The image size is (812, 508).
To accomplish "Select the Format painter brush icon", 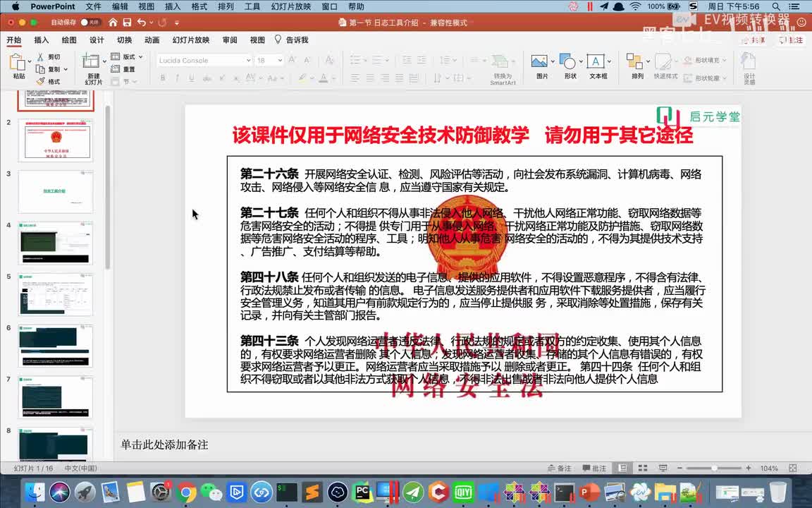I will coord(40,81).
